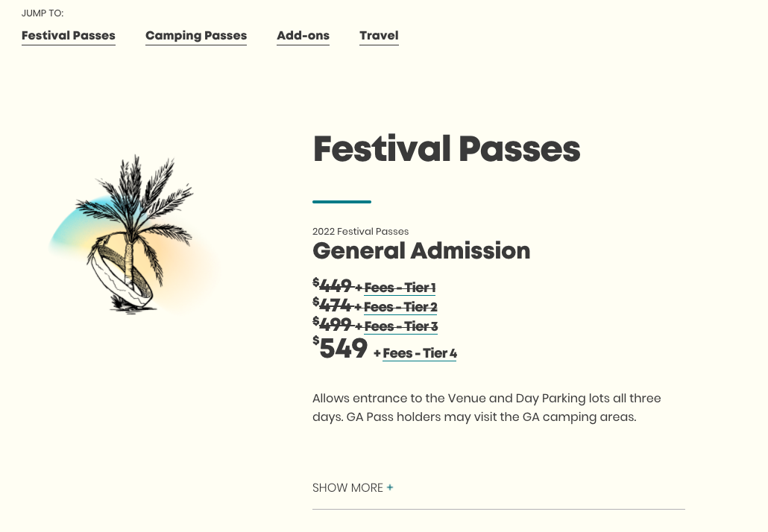Jump to the Add-ons section
The image size is (768, 532).
(x=303, y=35)
